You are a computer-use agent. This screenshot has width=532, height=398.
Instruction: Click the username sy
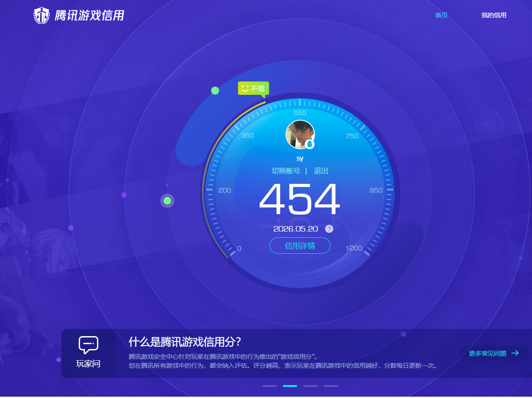(300, 158)
